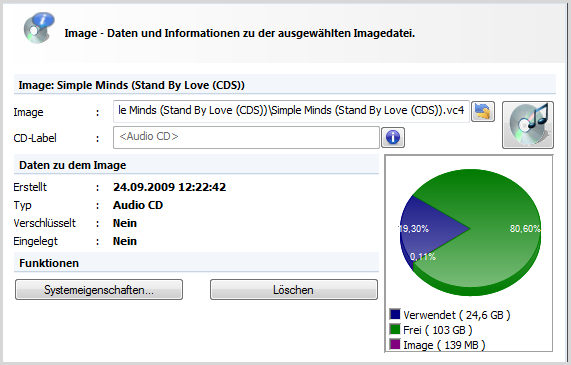Click the blue Verwendet legend swatch
Image resolution: width=571 pixels, height=365 pixels.
coord(395,314)
